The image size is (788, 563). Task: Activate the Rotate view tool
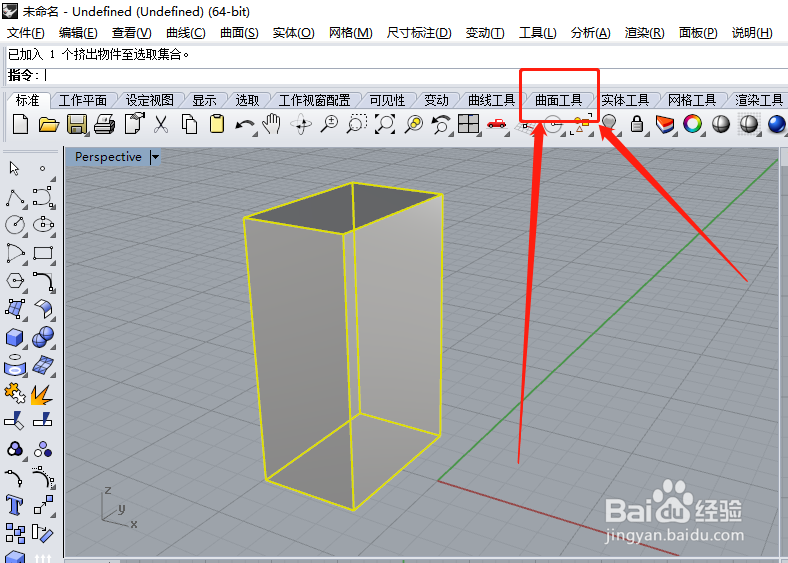[301, 124]
